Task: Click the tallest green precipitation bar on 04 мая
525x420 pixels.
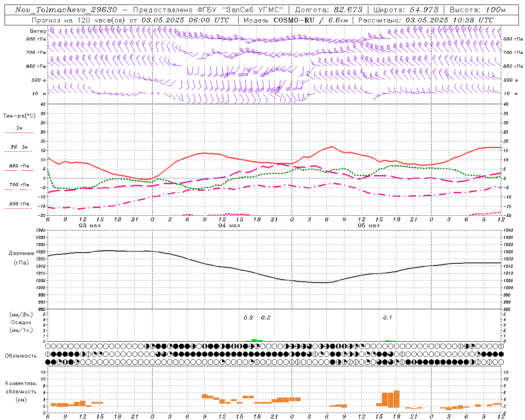Action: [x=254, y=340]
